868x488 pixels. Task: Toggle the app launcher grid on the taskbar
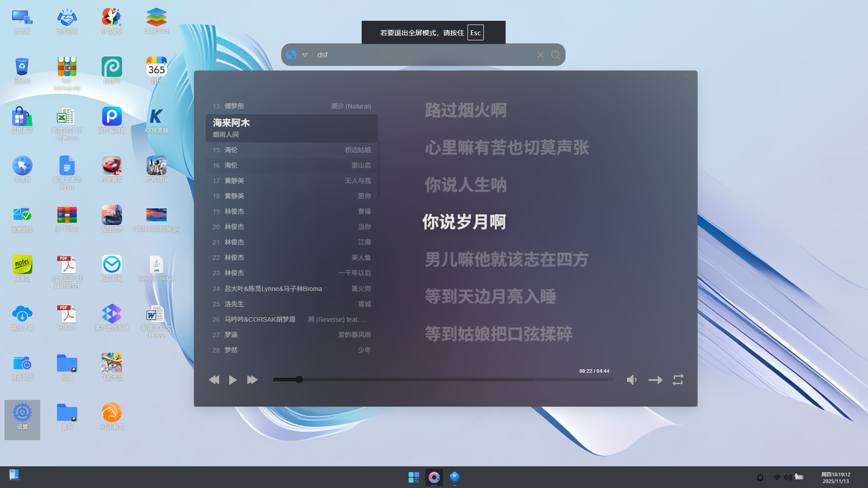click(414, 477)
